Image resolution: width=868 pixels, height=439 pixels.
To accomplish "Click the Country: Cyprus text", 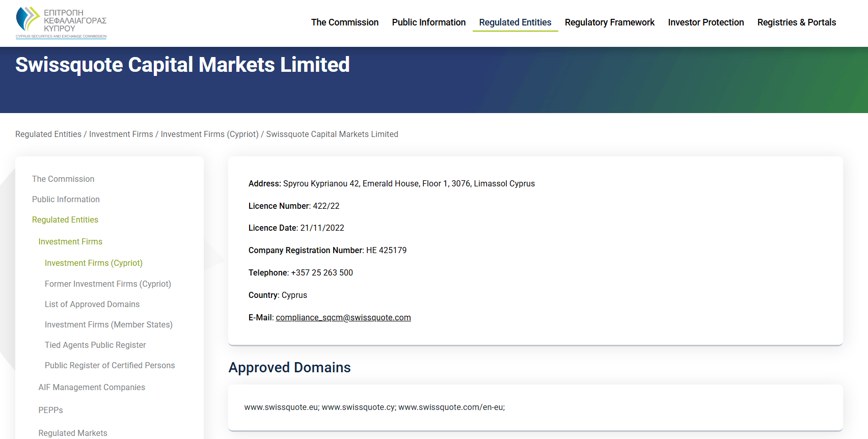I will (x=278, y=295).
